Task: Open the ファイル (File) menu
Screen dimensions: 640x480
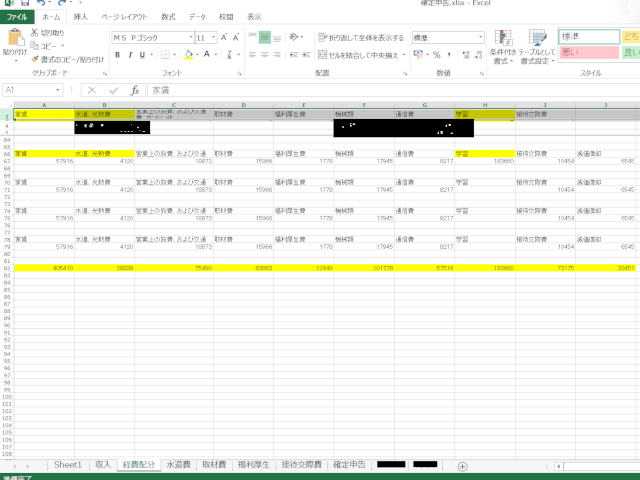Action: [x=17, y=17]
